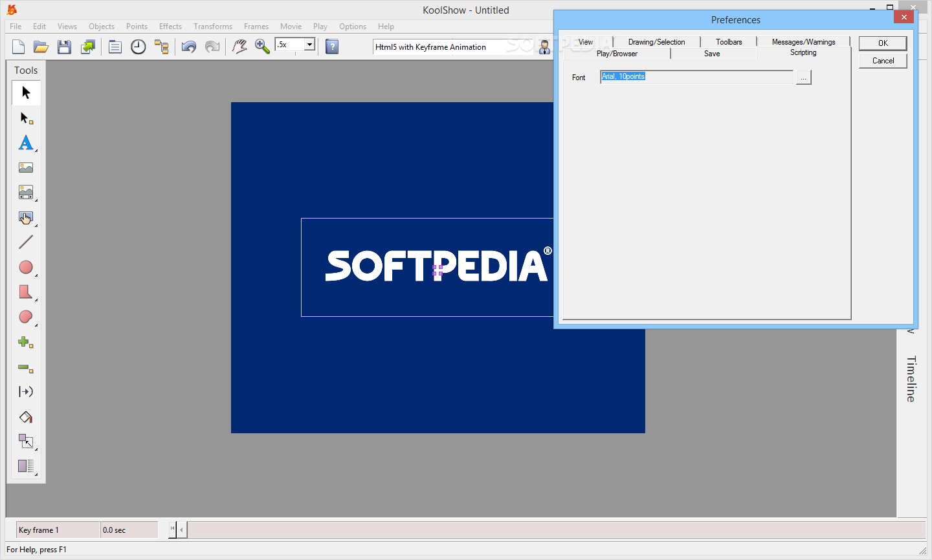932x560 pixels.
Task: Open the Play menu
Action: pyautogui.click(x=320, y=27)
